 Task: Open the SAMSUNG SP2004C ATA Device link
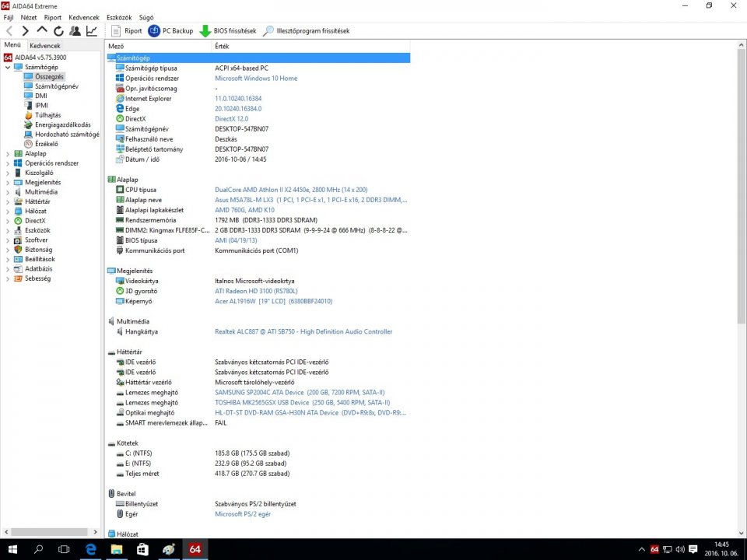point(300,392)
